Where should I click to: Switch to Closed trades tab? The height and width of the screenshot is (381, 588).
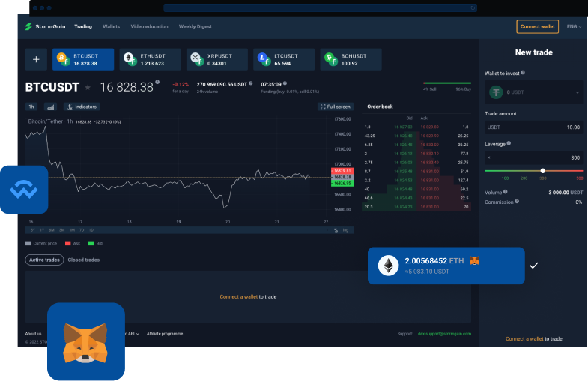tap(84, 259)
